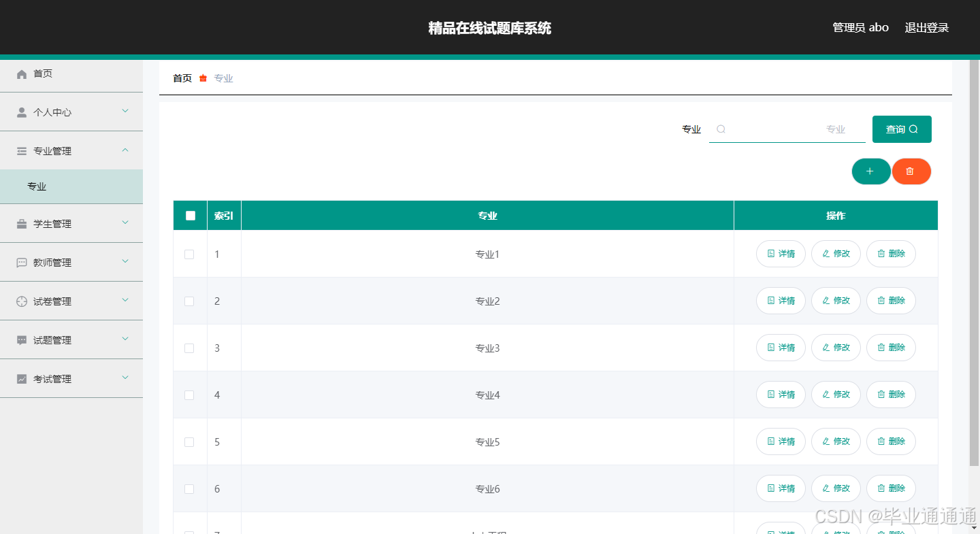This screenshot has height=534, width=980.
Task: Expand the 试题管理 menu chevron
Action: click(125, 339)
